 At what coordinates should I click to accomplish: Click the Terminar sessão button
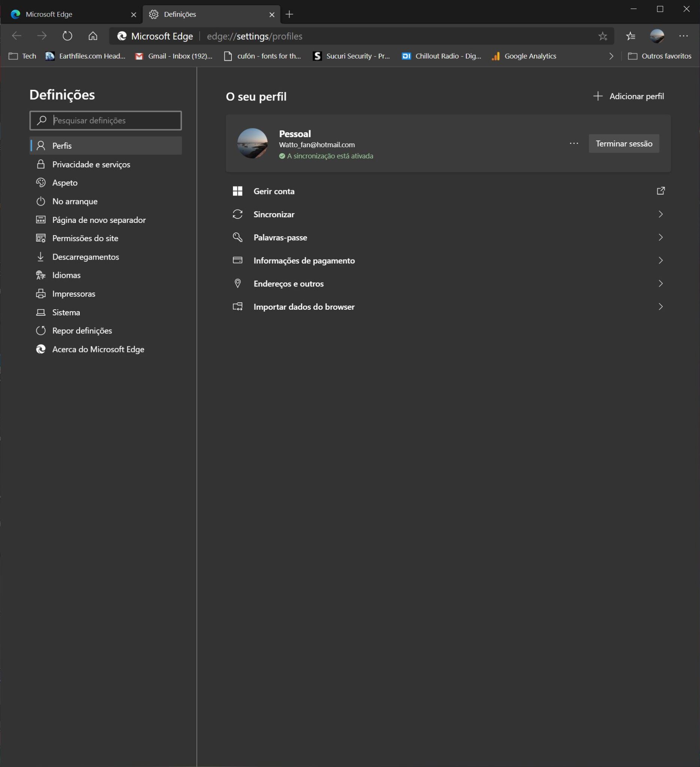coord(624,143)
